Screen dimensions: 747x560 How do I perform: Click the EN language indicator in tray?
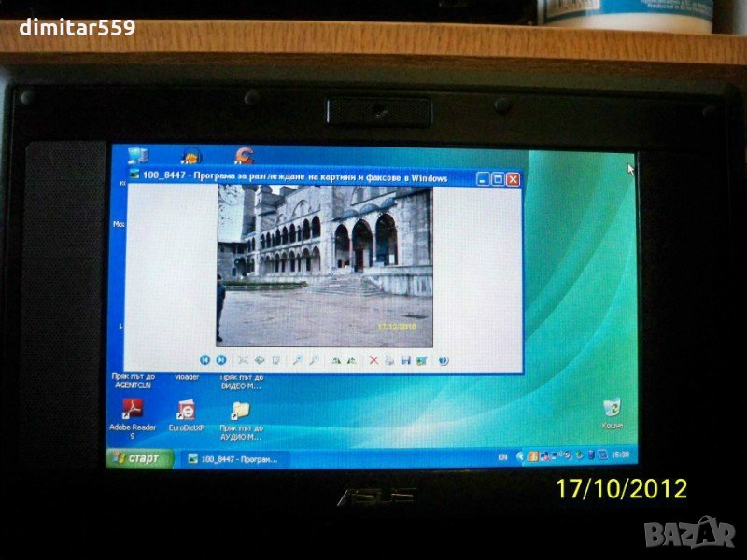(x=502, y=456)
